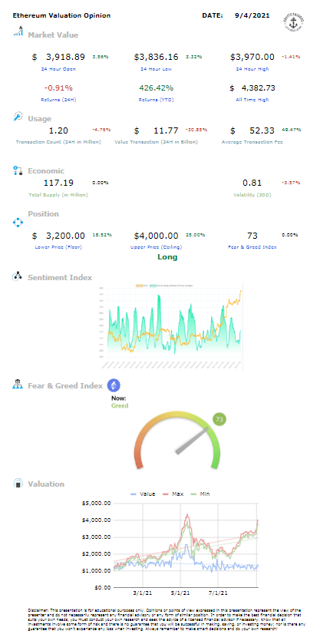Click the date 9/4/2021

[252, 15]
